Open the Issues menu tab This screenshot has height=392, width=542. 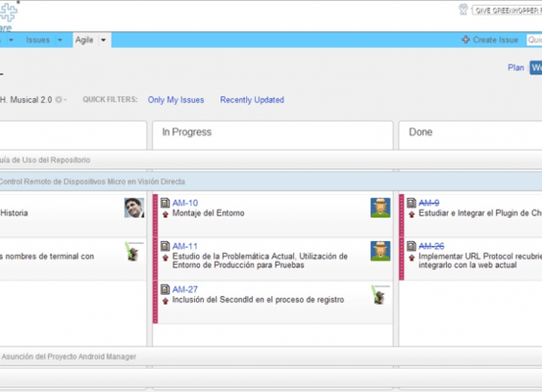click(38, 40)
